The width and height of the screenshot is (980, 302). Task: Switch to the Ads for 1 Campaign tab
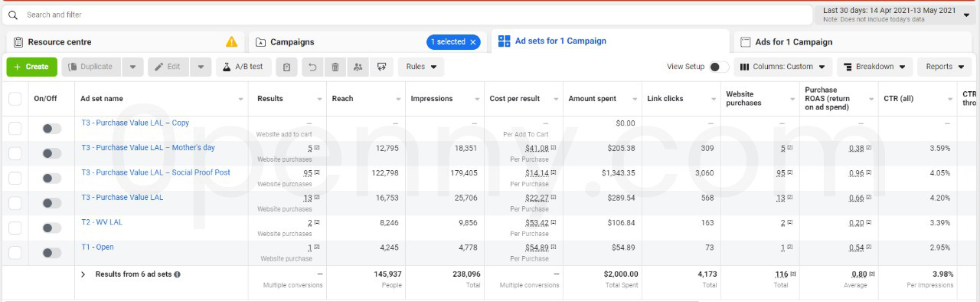click(x=794, y=42)
